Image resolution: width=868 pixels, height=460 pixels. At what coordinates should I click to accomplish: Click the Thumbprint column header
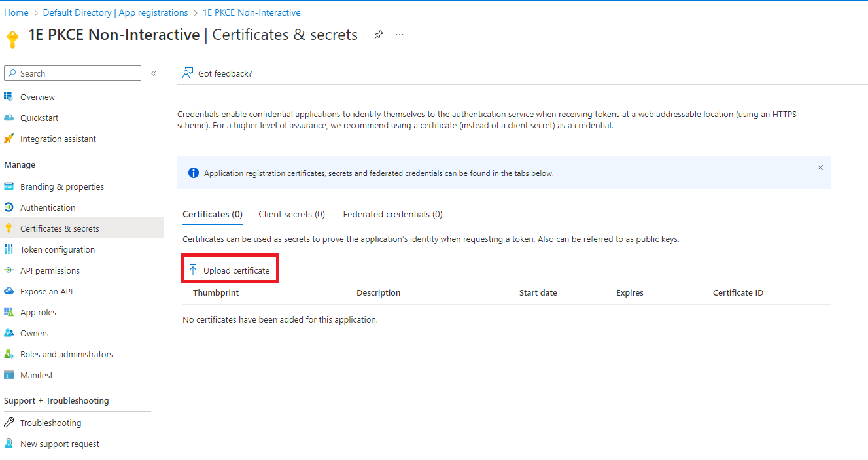(216, 292)
